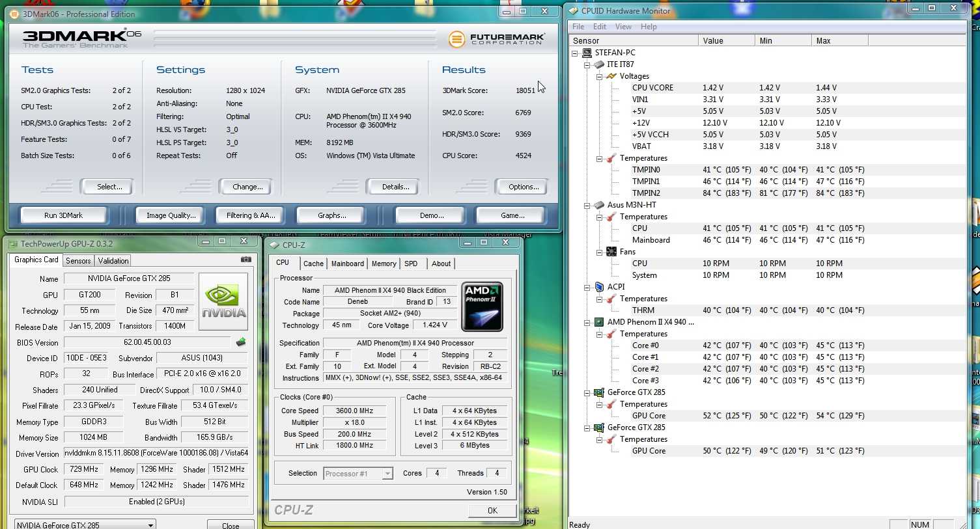
Task: Click the NVIDIA logo in GPU-Z
Action: [x=223, y=302]
